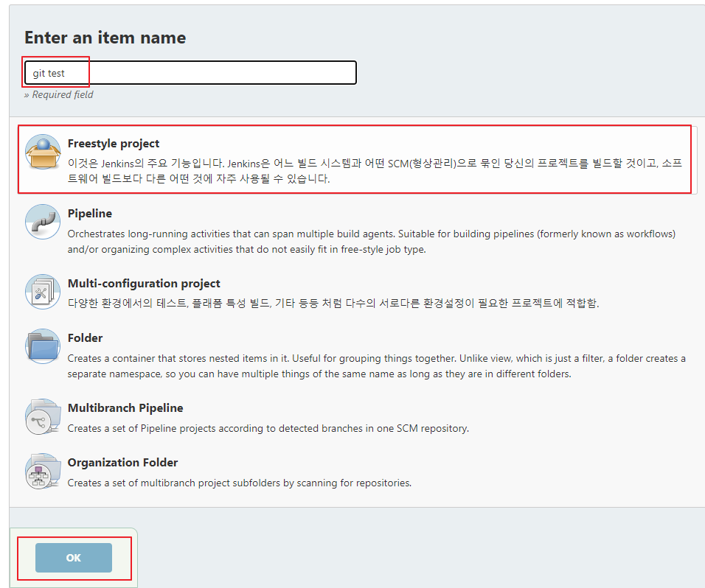Click the Pipeline pipe icon
The width and height of the screenshot is (705, 588).
tap(43, 222)
